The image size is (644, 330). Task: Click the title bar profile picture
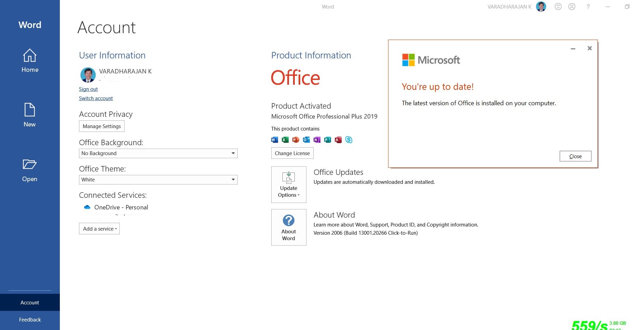click(x=541, y=6)
